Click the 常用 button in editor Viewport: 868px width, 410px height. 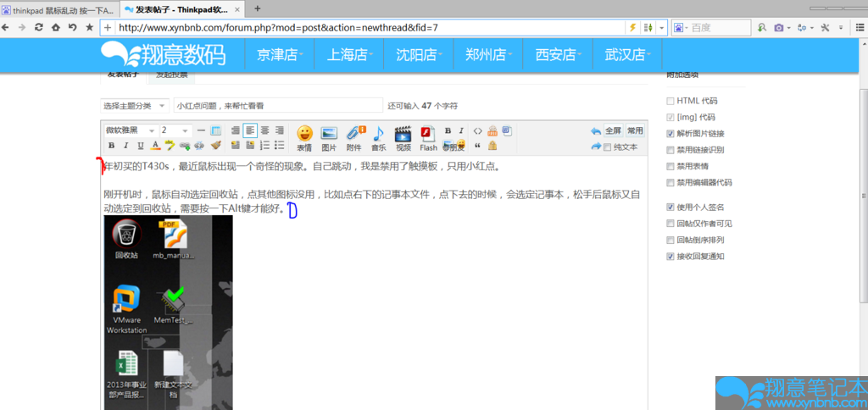(635, 131)
